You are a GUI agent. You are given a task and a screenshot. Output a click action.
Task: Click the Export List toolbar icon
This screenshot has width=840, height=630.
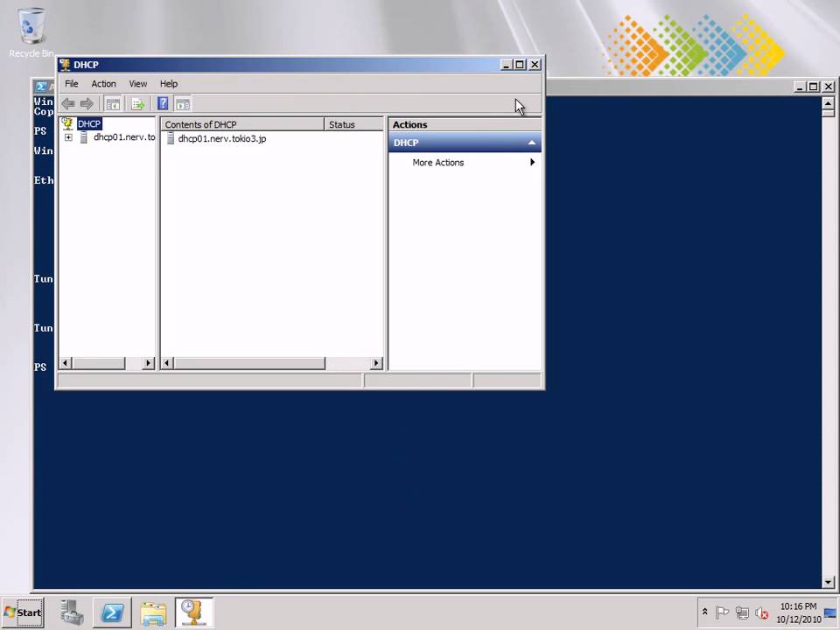pos(137,103)
